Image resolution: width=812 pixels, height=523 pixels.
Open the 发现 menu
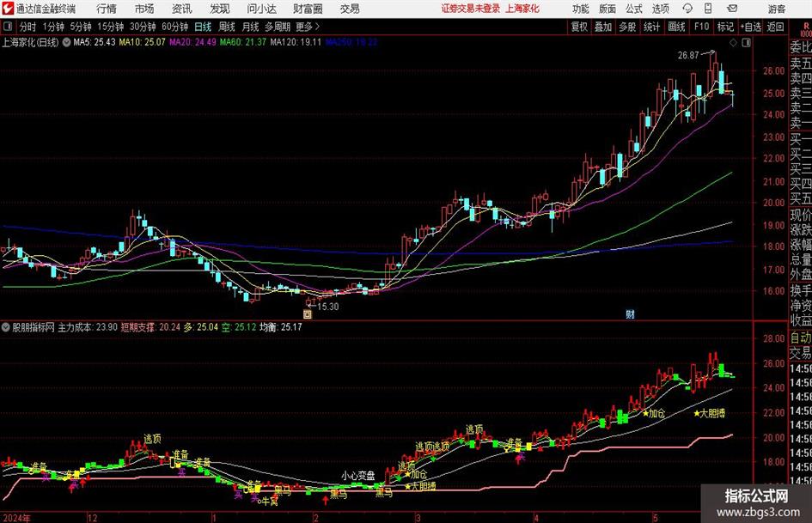pyautogui.click(x=220, y=9)
